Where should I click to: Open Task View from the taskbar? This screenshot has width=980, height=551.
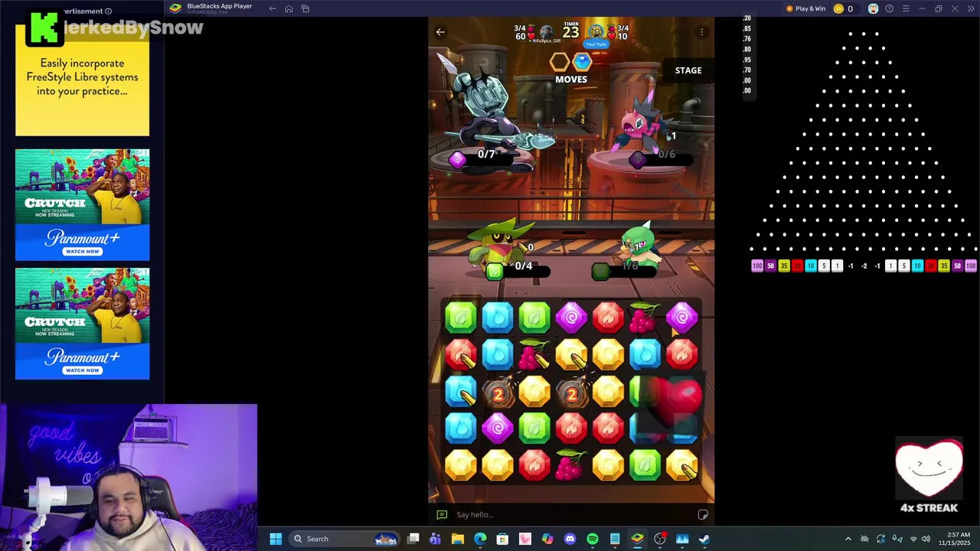click(x=413, y=539)
